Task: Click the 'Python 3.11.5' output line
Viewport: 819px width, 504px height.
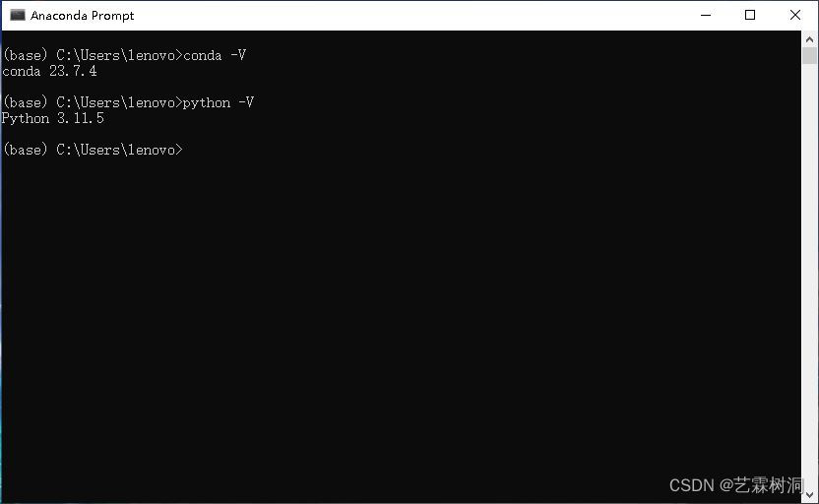Action: [53, 118]
